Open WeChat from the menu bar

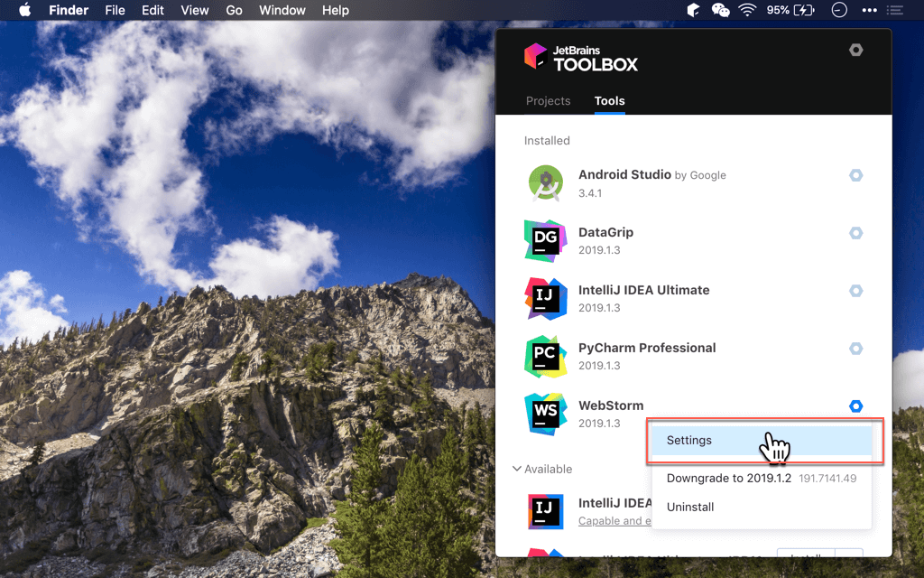[x=720, y=11]
